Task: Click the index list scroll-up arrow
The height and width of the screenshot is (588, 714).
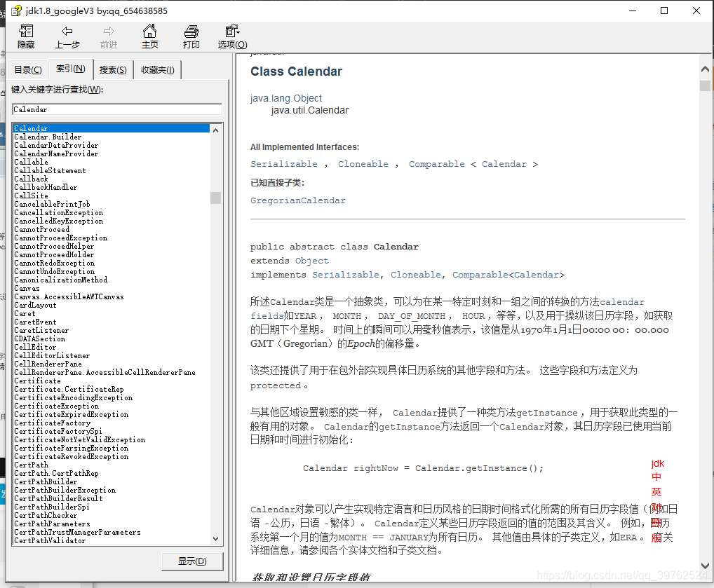Action: click(216, 130)
